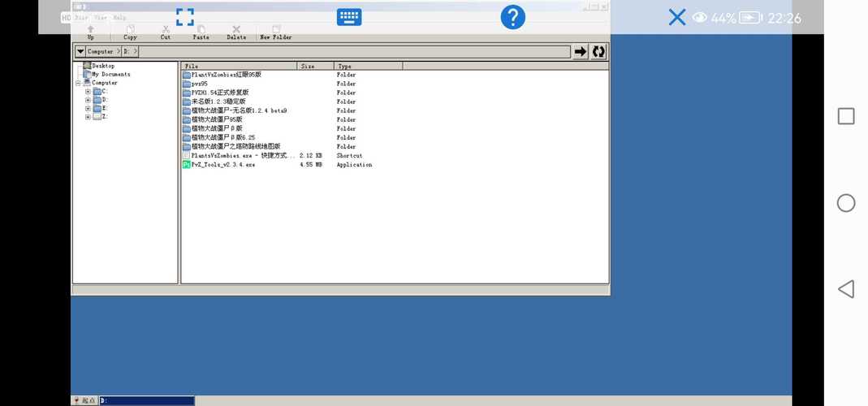
Task: Click the Up toolbar arrow icon
Action: [x=91, y=29]
